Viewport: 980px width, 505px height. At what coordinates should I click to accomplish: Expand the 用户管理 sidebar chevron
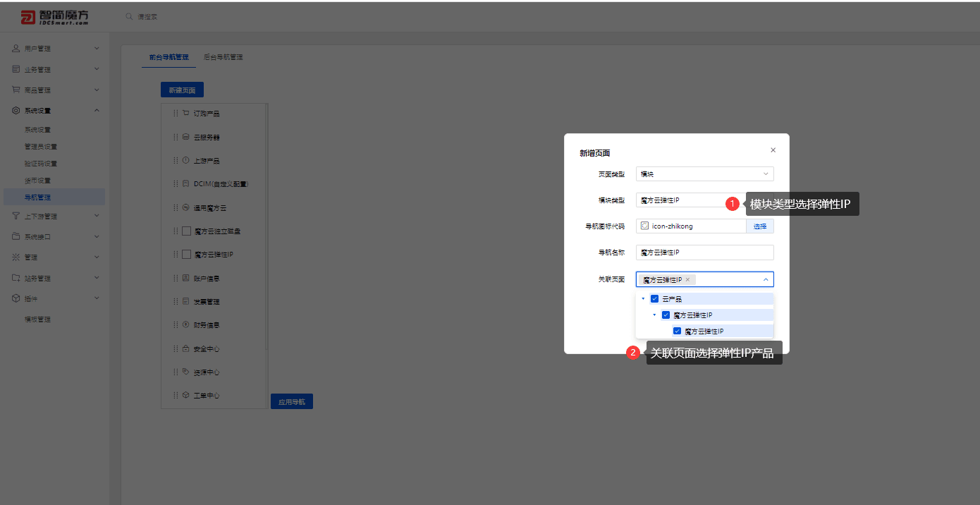tap(97, 49)
